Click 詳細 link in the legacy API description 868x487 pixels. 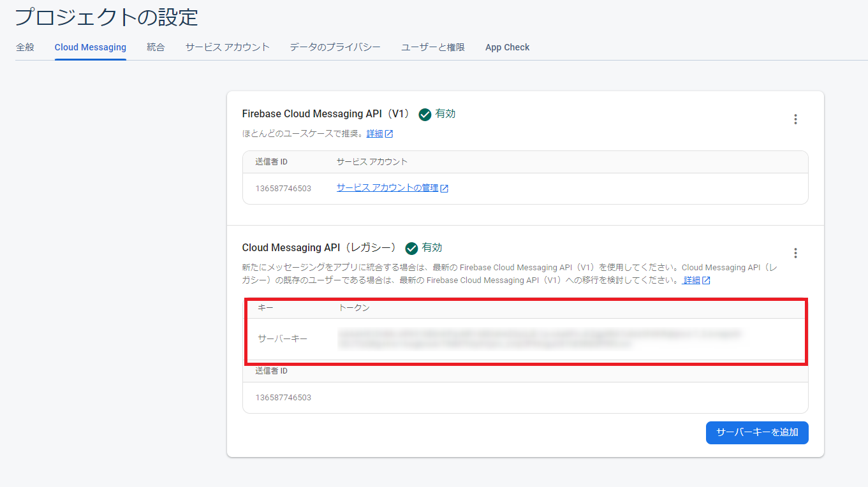coord(696,280)
